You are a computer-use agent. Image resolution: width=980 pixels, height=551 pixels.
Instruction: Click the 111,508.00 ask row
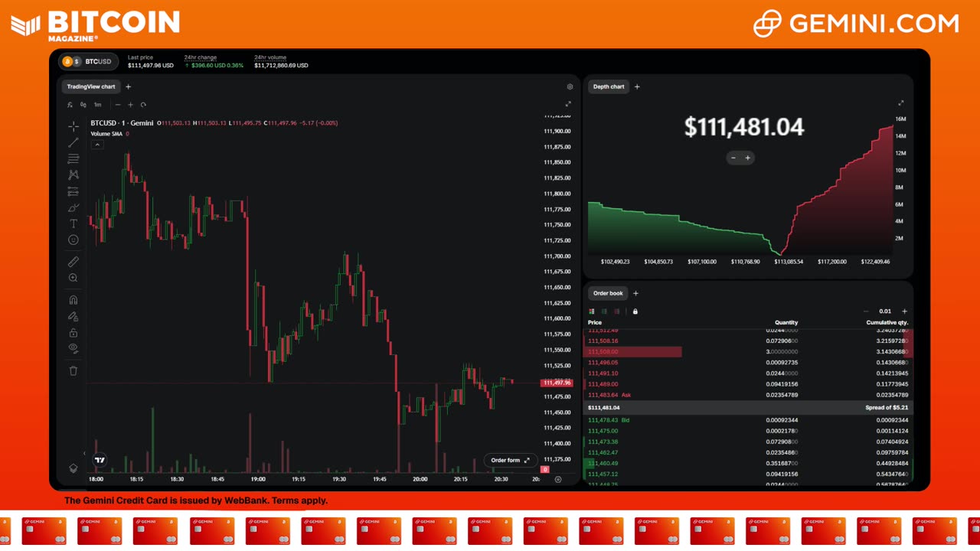(x=748, y=352)
